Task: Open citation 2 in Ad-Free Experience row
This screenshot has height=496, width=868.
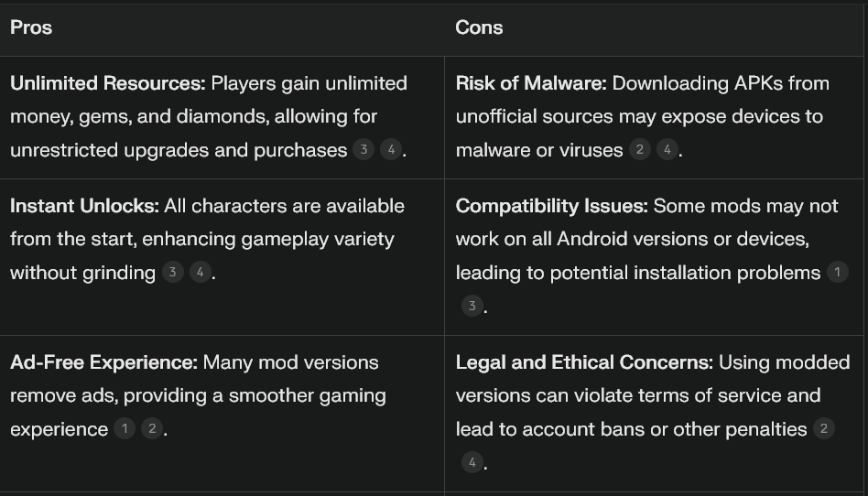Action: (x=152, y=428)
